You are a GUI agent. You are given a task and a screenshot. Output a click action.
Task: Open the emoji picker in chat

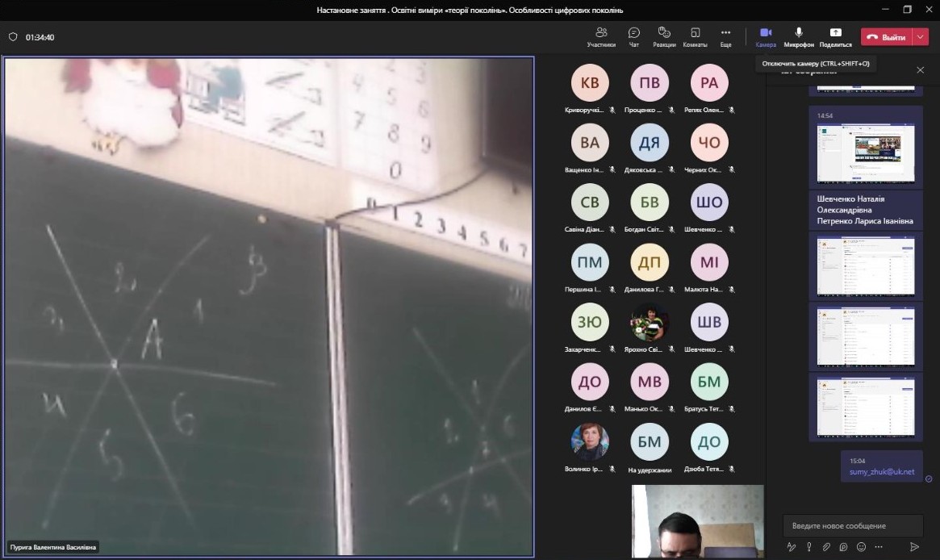[x=861, y=547]
